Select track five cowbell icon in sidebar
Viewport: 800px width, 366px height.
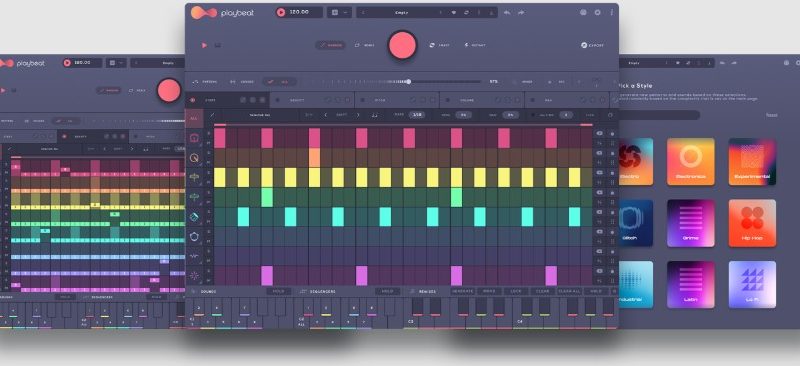[x=194, y=217]
